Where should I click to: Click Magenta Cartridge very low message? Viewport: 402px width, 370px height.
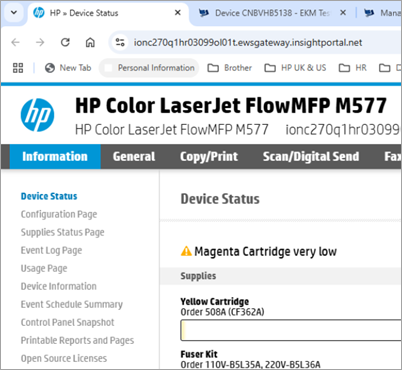(x=265, y=251)
